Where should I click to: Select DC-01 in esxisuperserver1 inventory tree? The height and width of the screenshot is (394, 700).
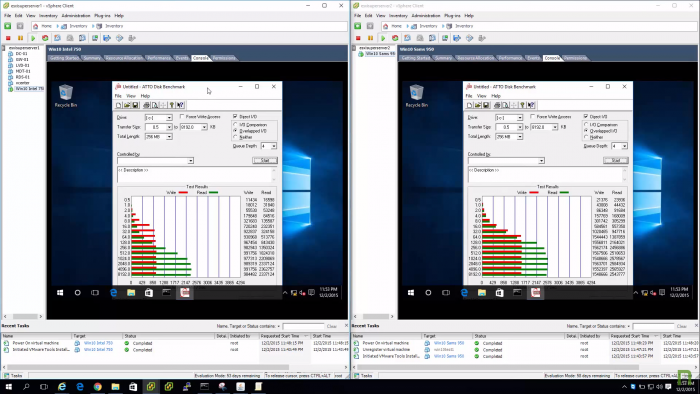[x=22, y=54]
